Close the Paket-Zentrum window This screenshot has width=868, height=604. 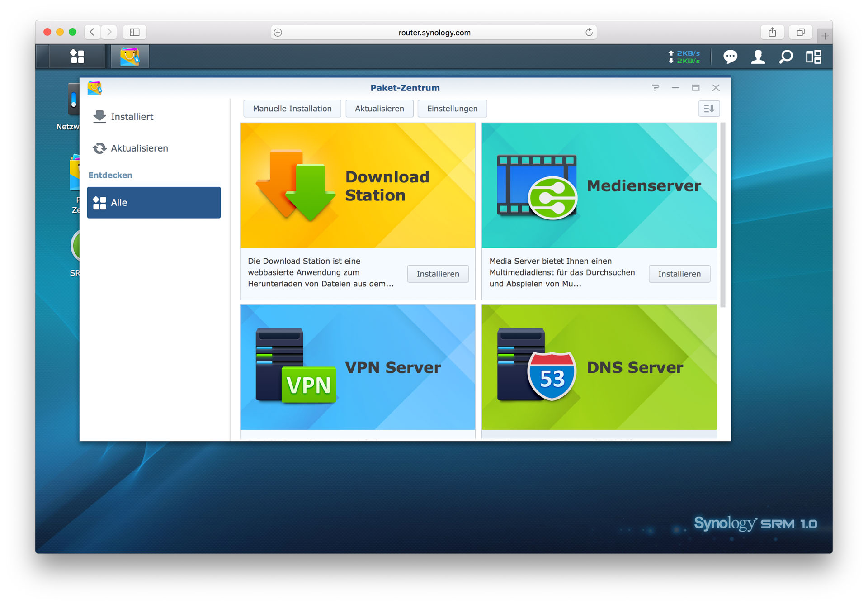(x=716, y=88)
